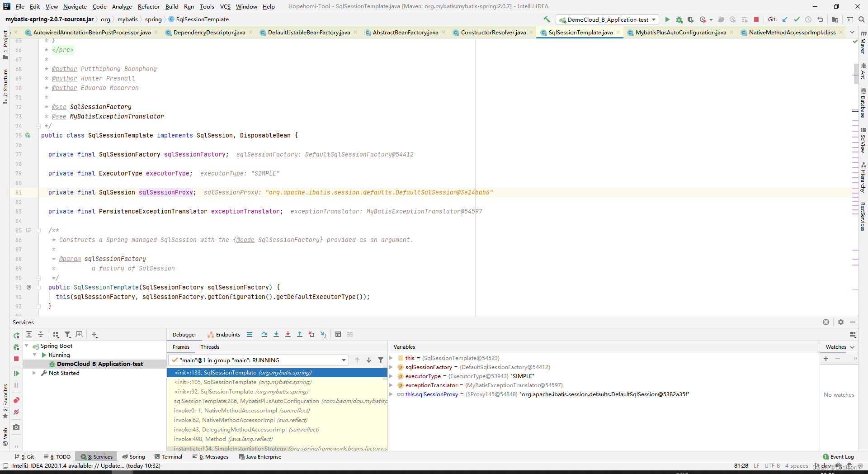Switch to the Threads tab
The image size is (868, 474).
(x=210, y=347)
